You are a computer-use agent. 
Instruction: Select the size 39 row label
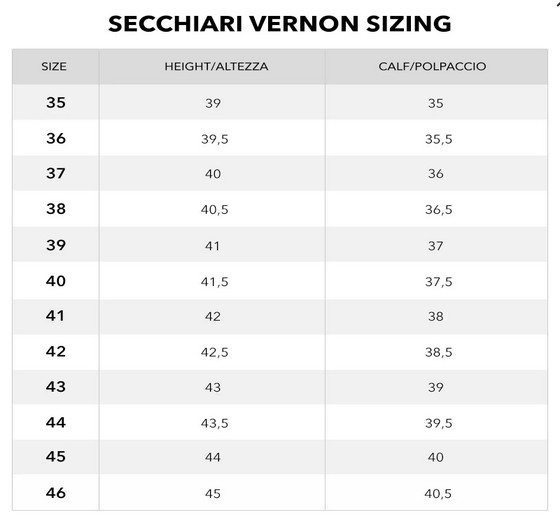tap(56, 245)
